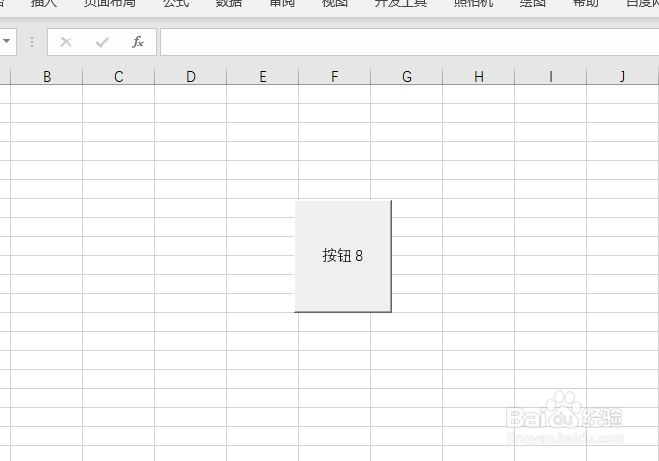Image resolution: width=659 pixels, height=461 pixels.
Task: Select column B header
Action: pos(47,76)
